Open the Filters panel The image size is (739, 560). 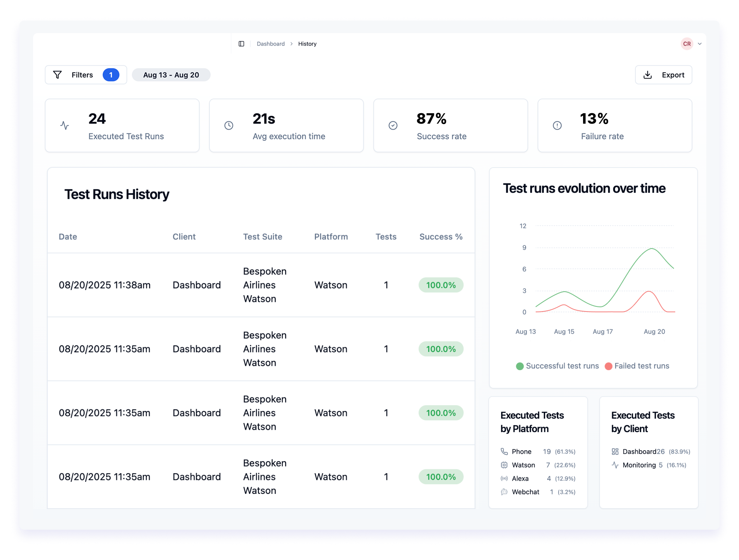point(82,75)
